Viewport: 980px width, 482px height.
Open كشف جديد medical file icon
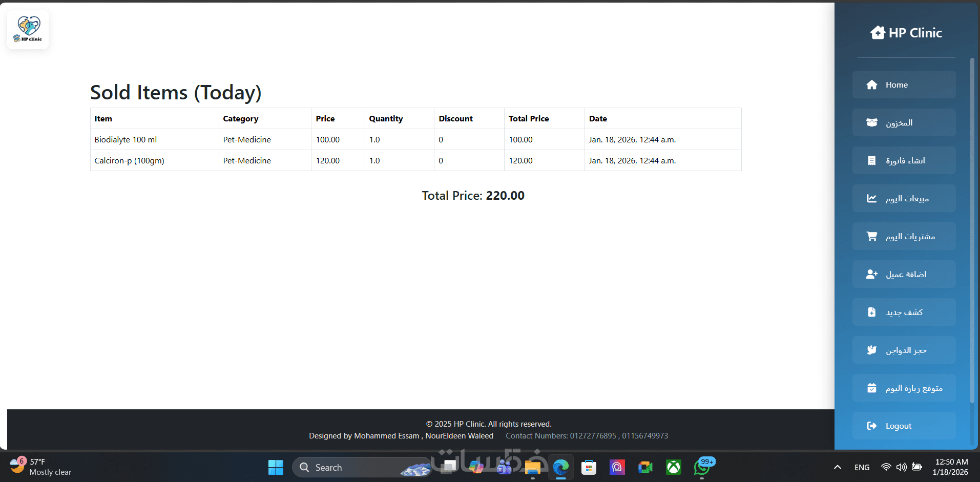point(871,312)
